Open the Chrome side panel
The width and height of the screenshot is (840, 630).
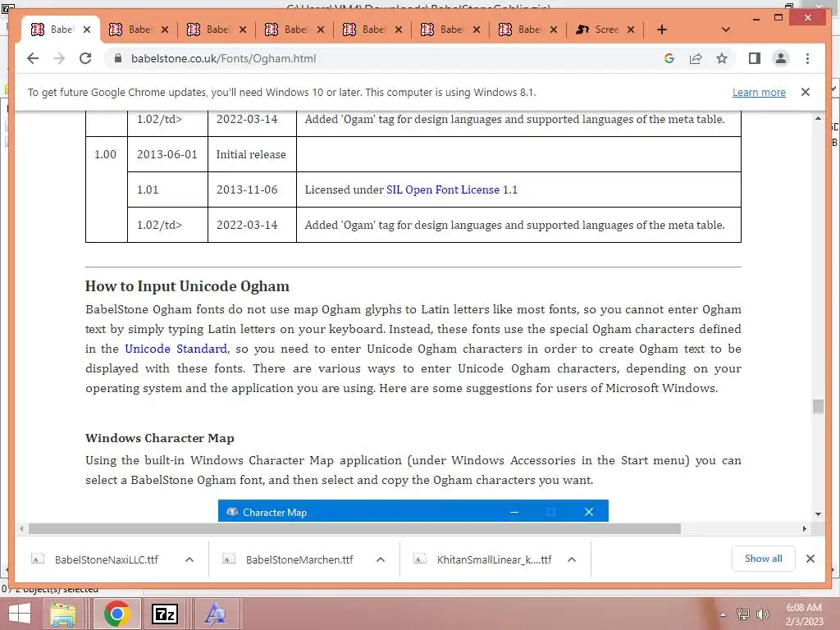755,58
